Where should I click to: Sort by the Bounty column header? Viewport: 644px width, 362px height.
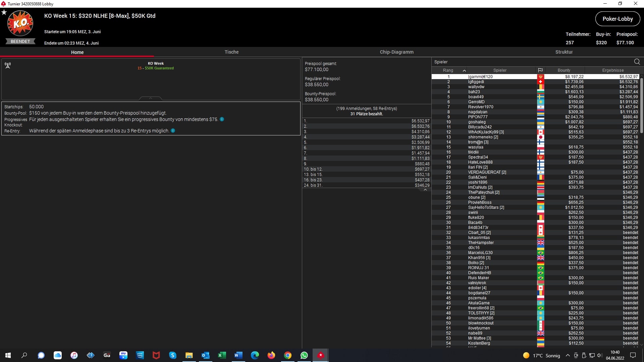(564, 70)
